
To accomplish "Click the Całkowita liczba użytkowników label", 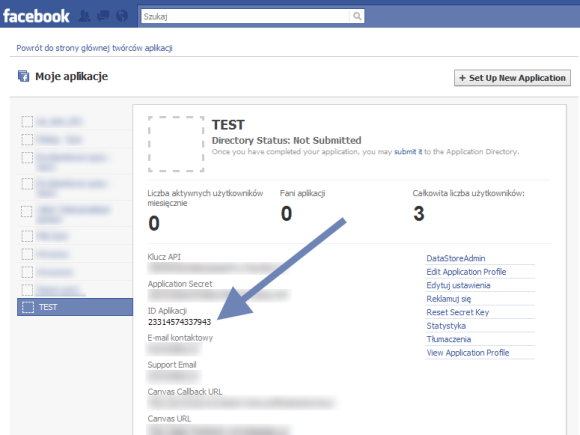I will pos(468,193).
